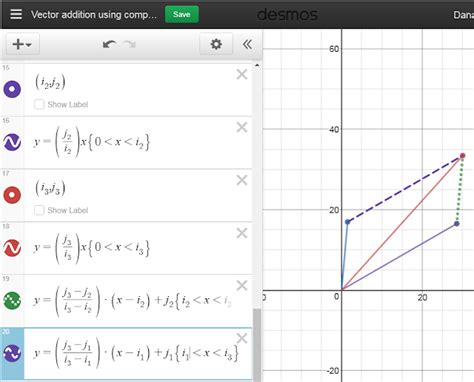Viewport: 474px width, 382px height.
Task: Toggle visibility of expression 18 red curve icon
Action: (12, 248)
